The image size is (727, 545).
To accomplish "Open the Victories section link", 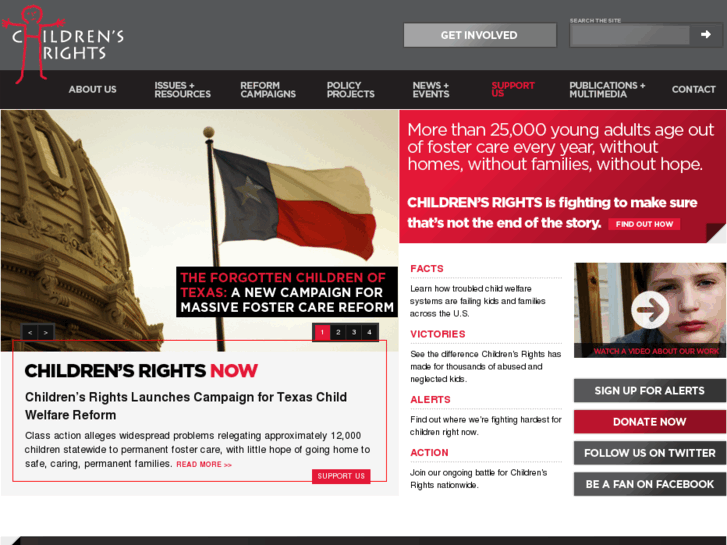I will tap(438, 334).
